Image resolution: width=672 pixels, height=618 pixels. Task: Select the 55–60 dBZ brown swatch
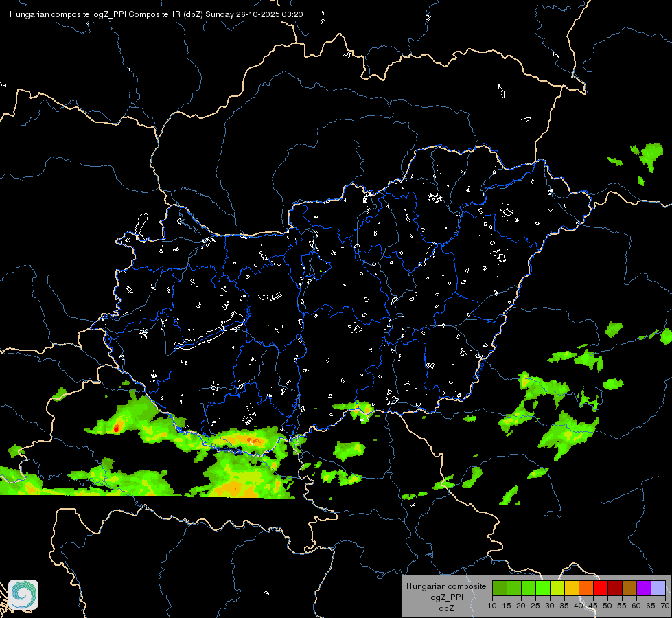click(629, 588)
